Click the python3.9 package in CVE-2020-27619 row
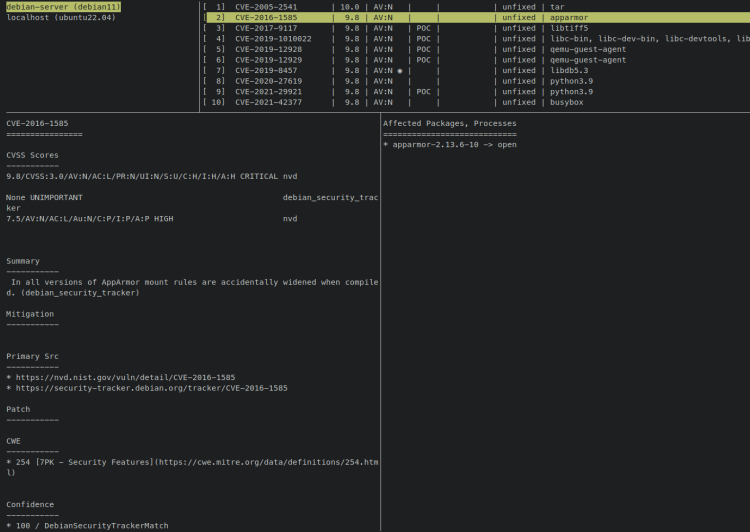Screen dimensions: 750x532 571,81
